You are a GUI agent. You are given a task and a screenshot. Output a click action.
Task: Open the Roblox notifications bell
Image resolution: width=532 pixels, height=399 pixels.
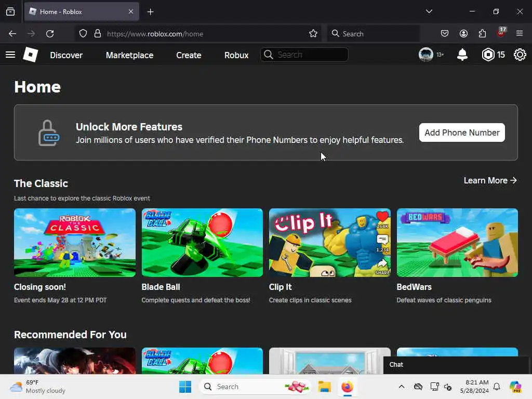(x=462, y=55)
